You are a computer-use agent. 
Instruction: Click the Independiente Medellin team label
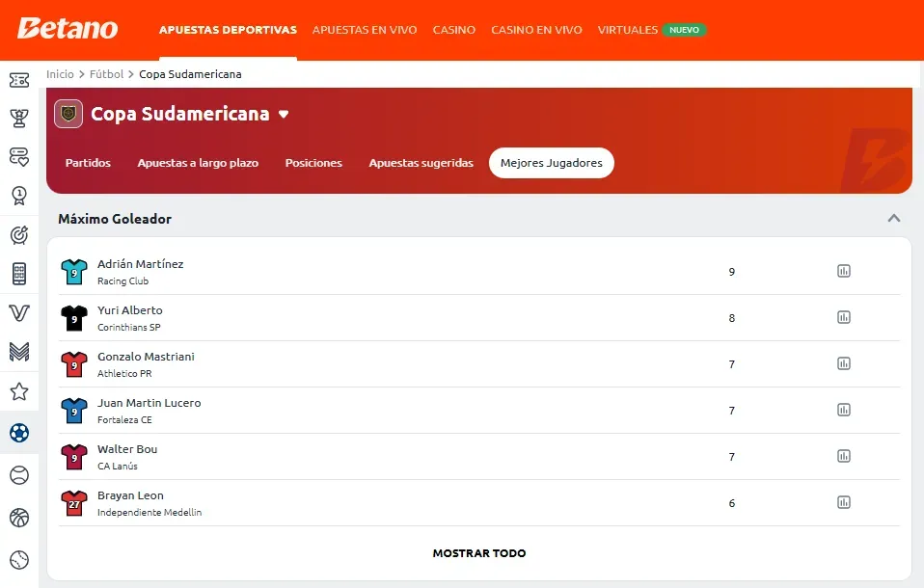[149, 513]
